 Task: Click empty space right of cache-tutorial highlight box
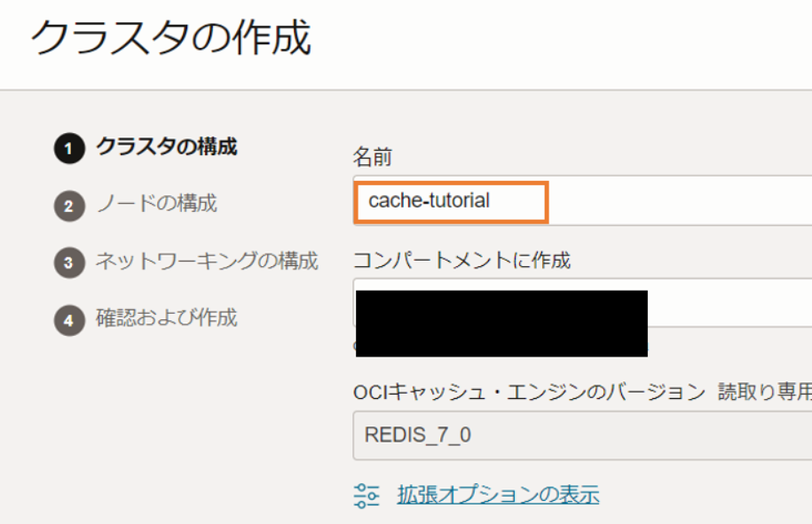click(679, 201)
